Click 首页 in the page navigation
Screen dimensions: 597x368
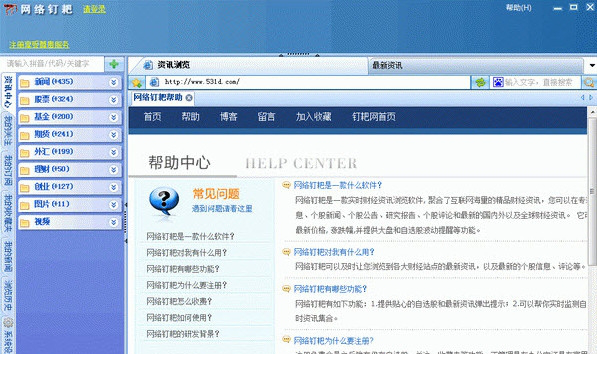(x=152, y=116)
